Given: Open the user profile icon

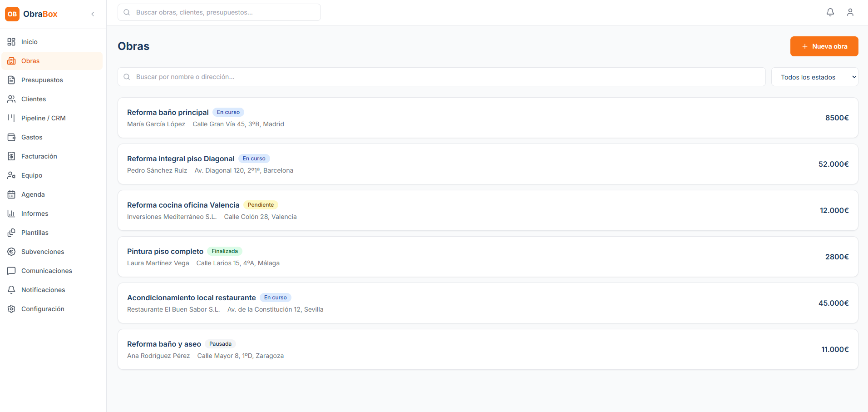Looking at the screenshot, I should tap(850, 12).
